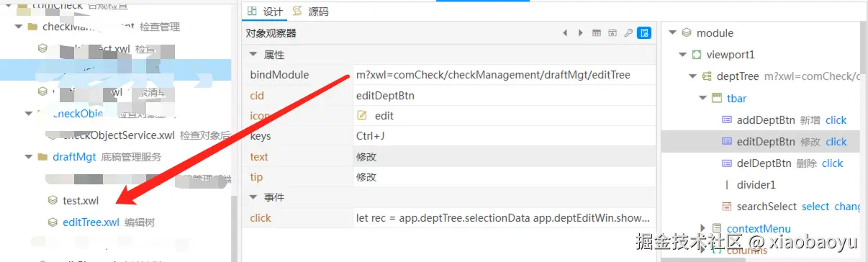Collapse the checkManagement folder
The width and height of the screenshot is (868, 262).
[18, 27]
